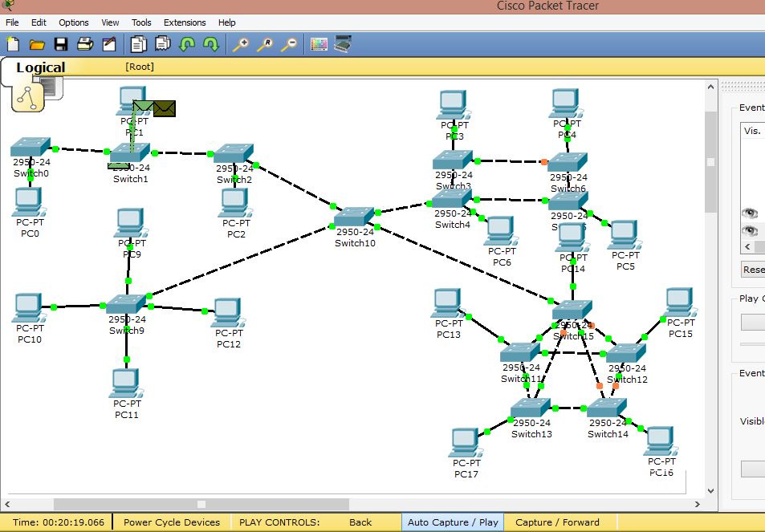Click the Undo arrow icon
The image size is (765, 532).
(185, 44)
